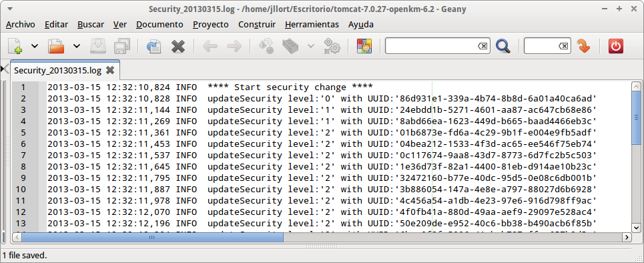Expand the recent files dropdown arrow
Screen dimensions: 644x263
click(76, 46)
